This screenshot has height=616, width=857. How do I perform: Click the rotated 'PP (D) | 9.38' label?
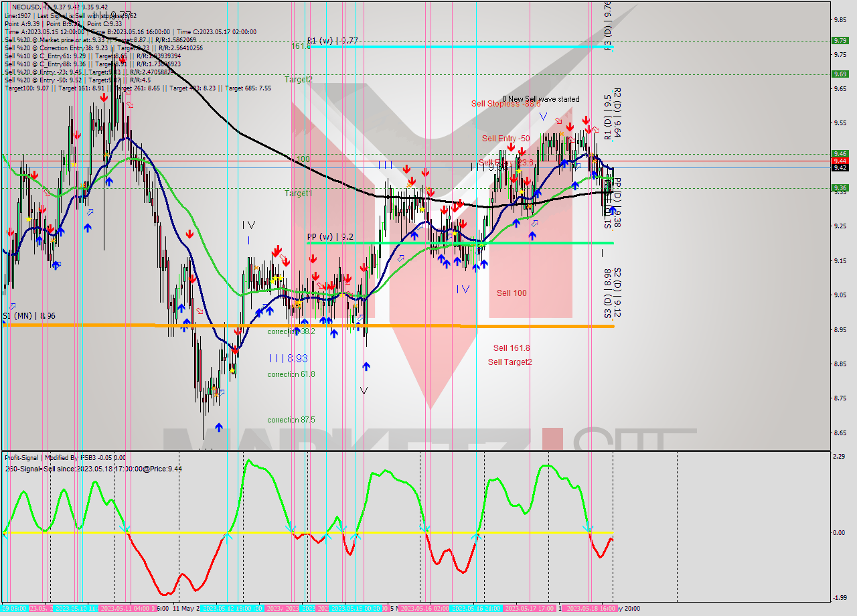pyautogui.click(x=617, y=203)
